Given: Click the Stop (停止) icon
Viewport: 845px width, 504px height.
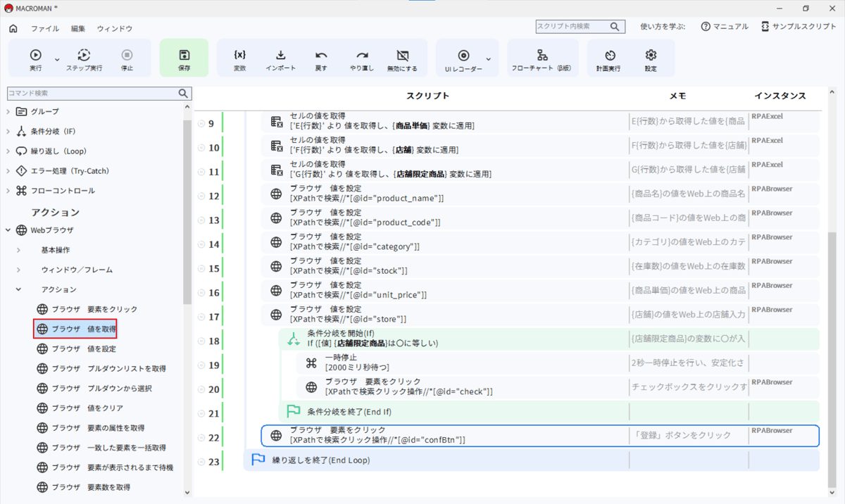Looking at the screenshot, I should click(127, 55).
